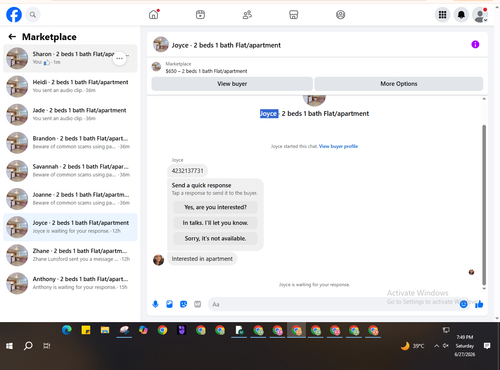Image resolution: width=500 pixels, height=370 pixels.
Task: Click the taskbar volume icon
Action: [446, 346]
